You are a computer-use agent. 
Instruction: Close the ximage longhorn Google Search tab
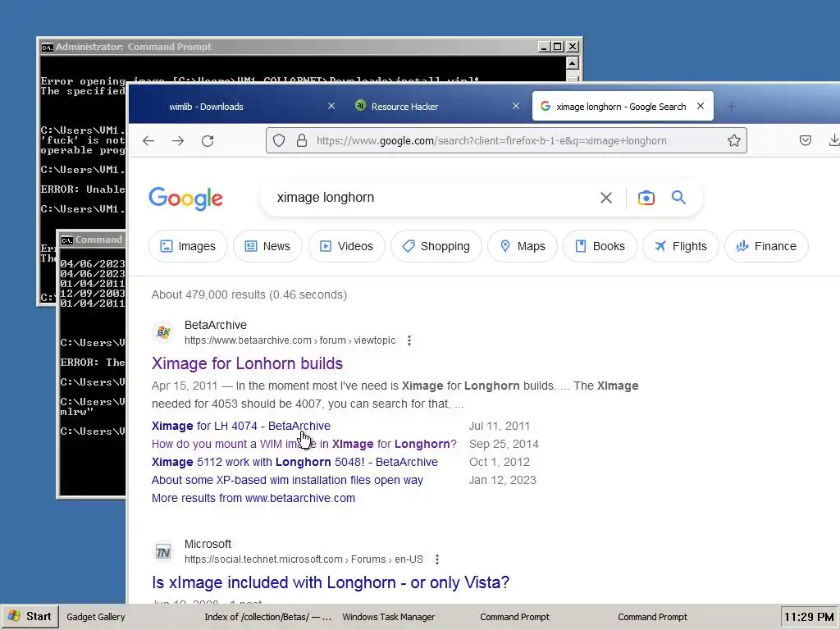click(x=701, y=106)
